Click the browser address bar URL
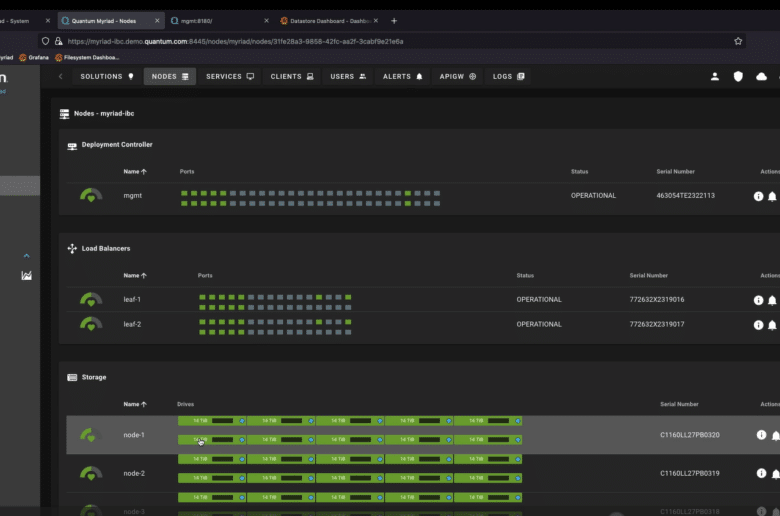The image size is (780, 516). click(x=235, y=41)
